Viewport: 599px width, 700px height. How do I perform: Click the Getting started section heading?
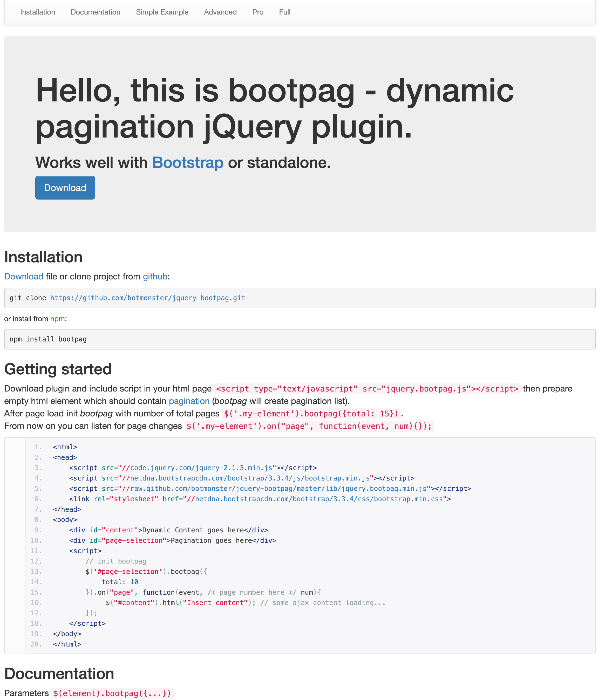click(x=58, y=369)
